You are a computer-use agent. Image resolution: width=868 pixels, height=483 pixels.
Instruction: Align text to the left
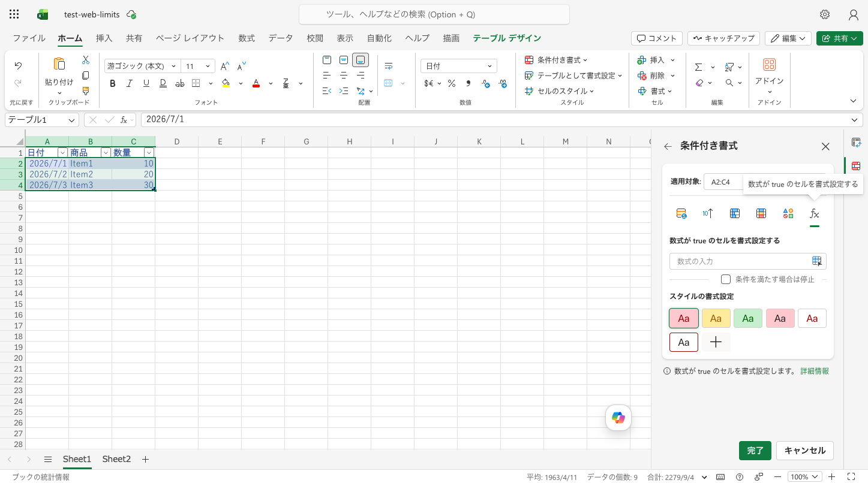[x=327, y=76]
